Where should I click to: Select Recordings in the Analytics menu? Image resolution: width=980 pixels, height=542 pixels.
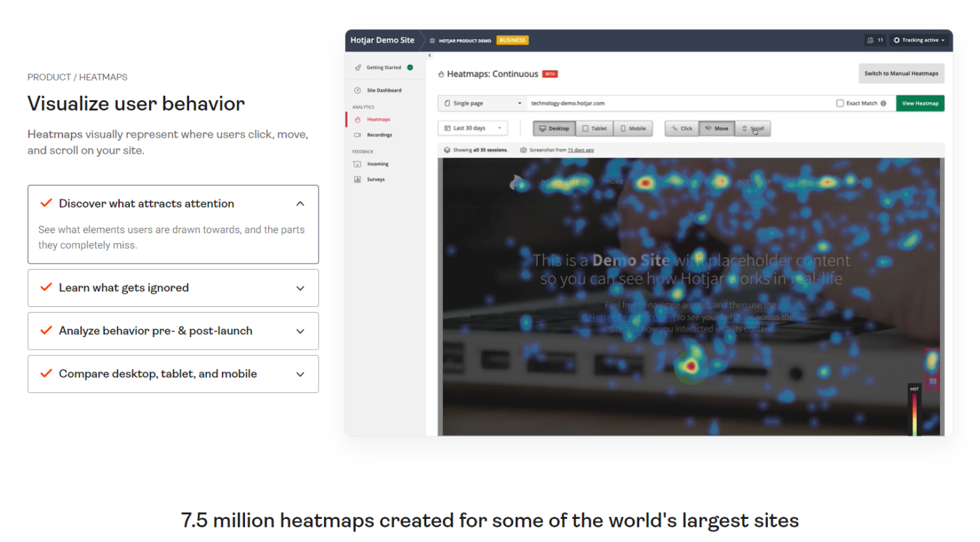click(379, 135)
